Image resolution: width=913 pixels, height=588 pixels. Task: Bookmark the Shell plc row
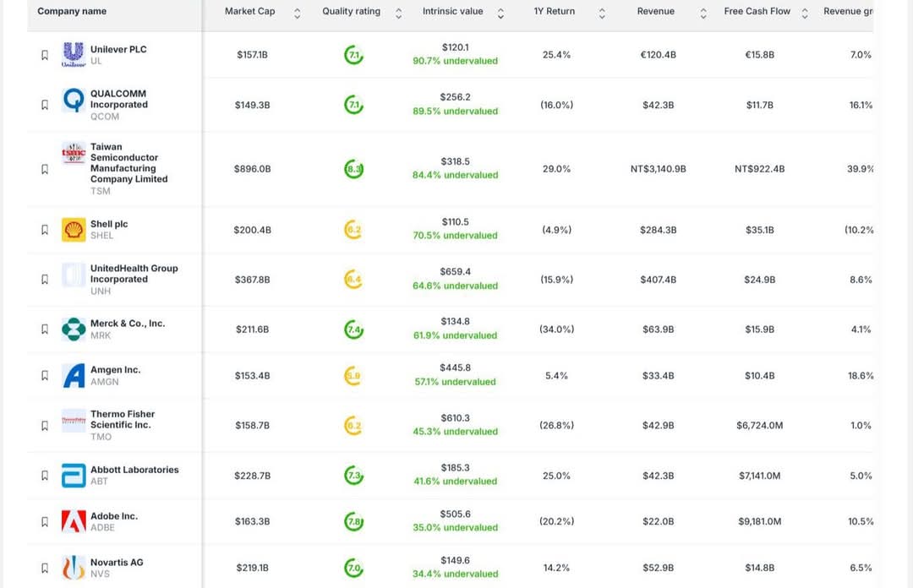coord(45,230)
